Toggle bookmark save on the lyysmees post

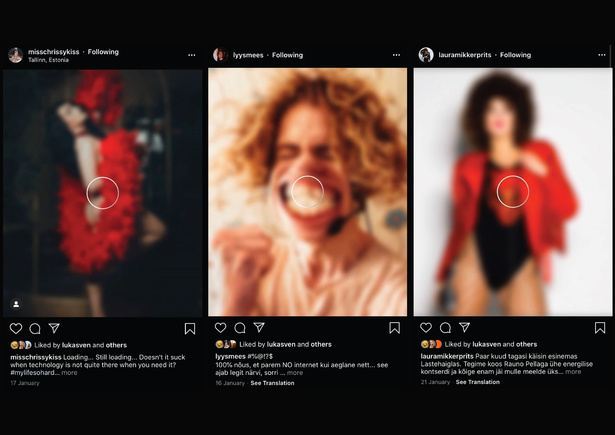point(395,328)
